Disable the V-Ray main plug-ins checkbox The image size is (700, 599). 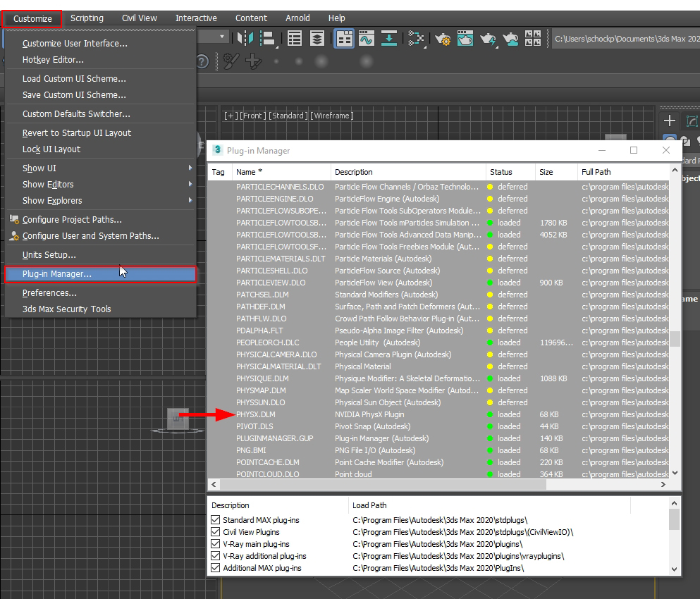click(216, 544)
